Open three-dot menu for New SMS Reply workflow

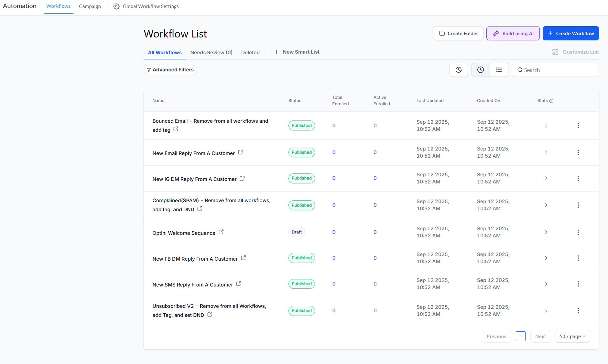tap(578, 284)
